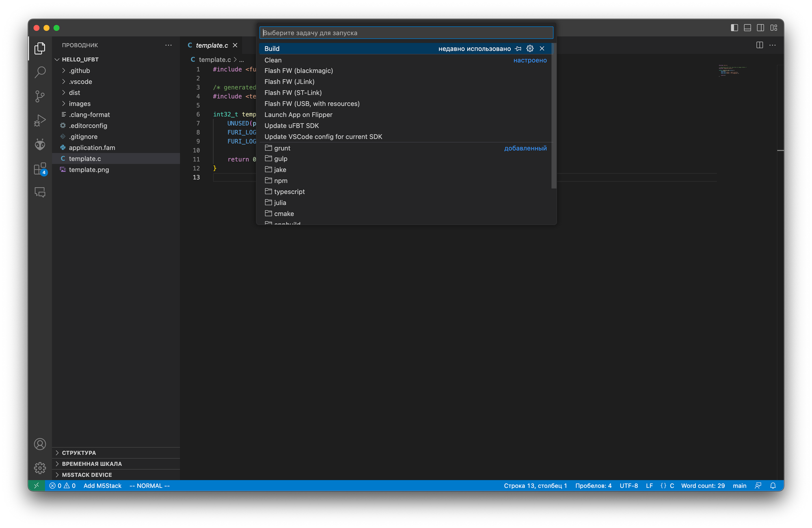Split the editor to the right
812x528 pixels.
760,45
